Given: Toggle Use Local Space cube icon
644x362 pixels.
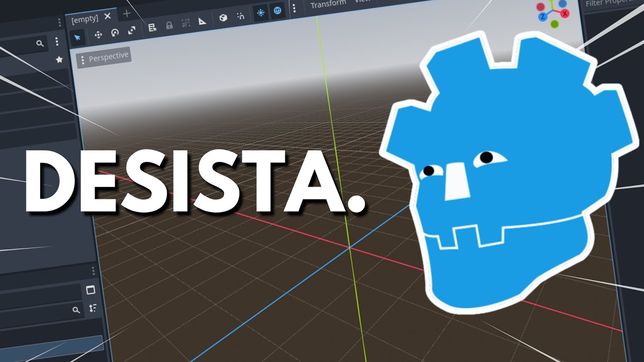Looking at the screenshot, I should coord(223,18).
